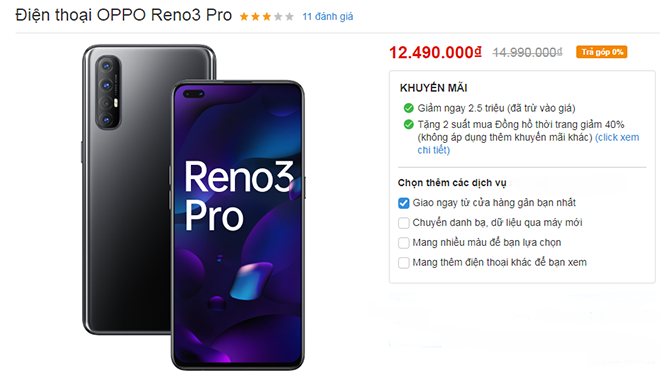Click the first orange rating star
The image size is (660, 373).
pyautogui.click(x=244, y=16)
